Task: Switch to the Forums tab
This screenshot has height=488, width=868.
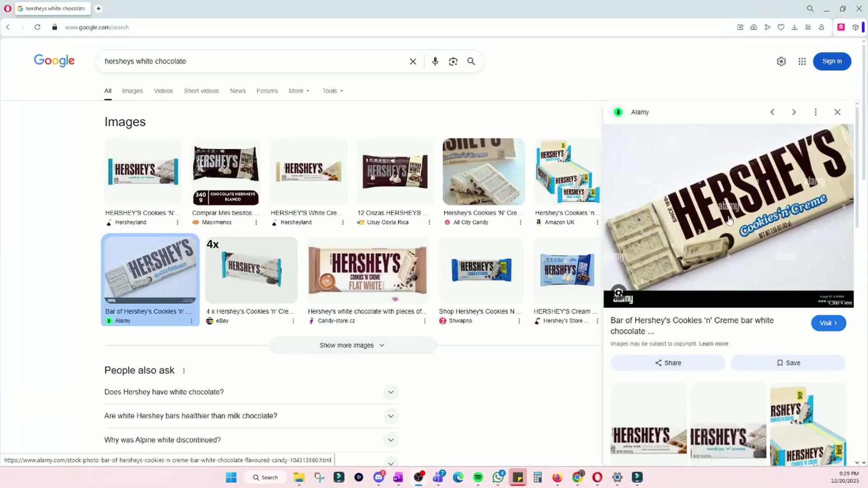Action: tap(267, 91)
